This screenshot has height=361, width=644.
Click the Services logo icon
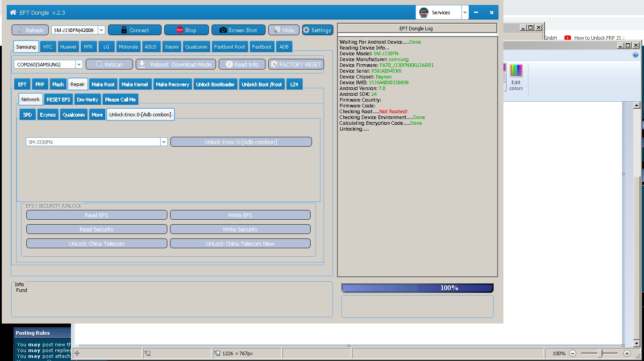coord(424,12)
